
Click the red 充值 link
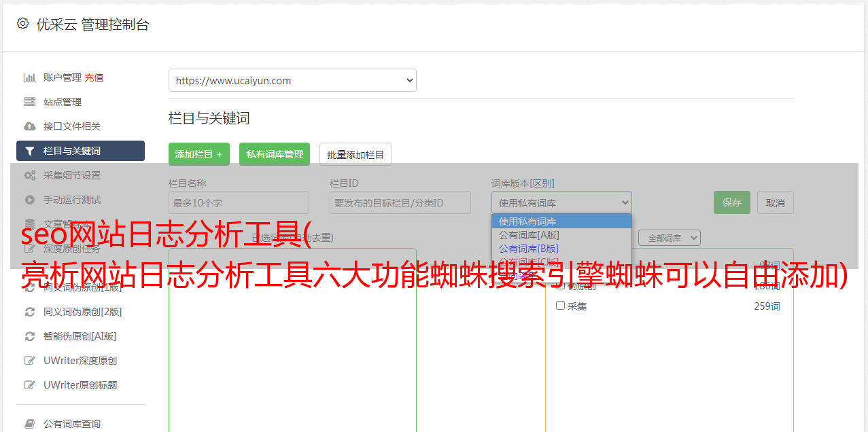[x=94, y=77]
